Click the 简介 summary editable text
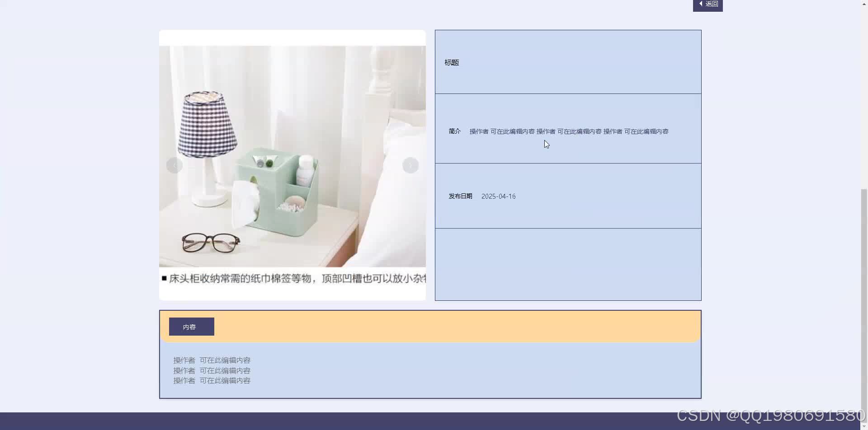Viewport: 868px width, 430px height. point(568,131)
